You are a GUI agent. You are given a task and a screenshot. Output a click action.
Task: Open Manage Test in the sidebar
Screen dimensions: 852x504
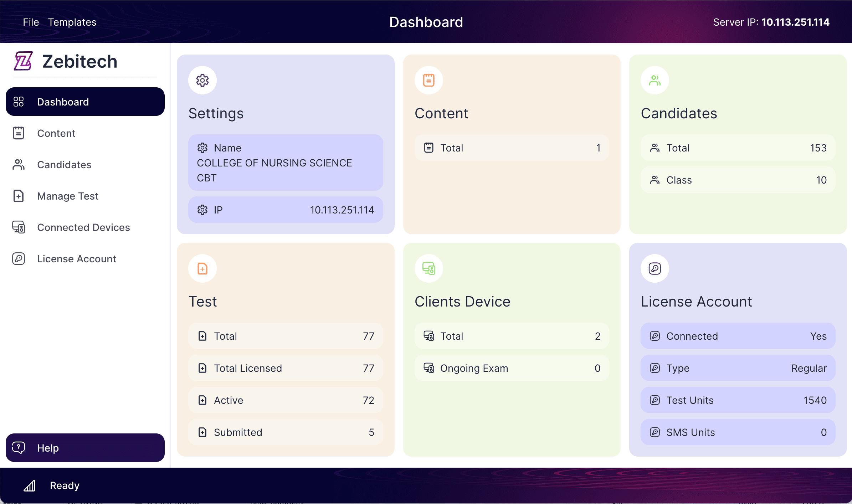(x=85, y=196)
